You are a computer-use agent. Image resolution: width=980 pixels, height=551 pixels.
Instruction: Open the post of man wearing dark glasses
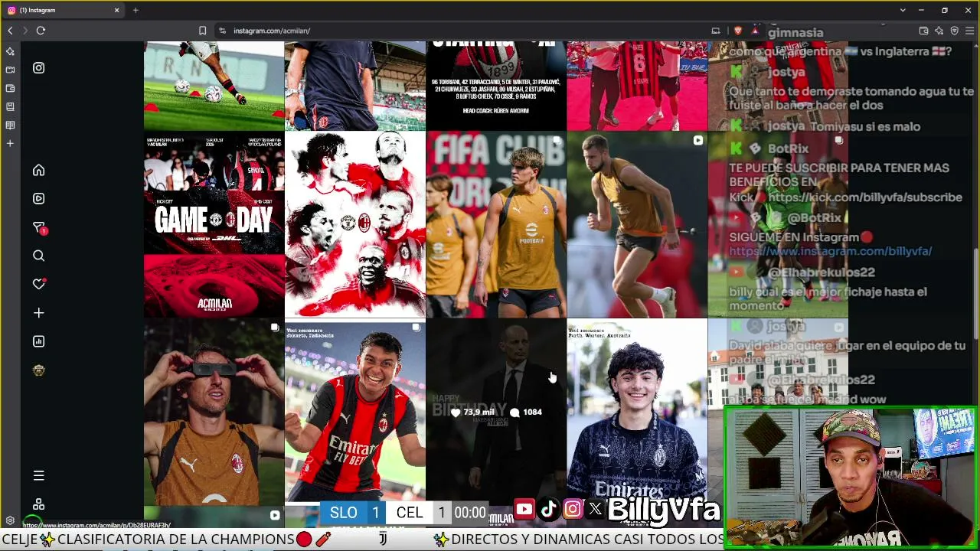point(214,412)
